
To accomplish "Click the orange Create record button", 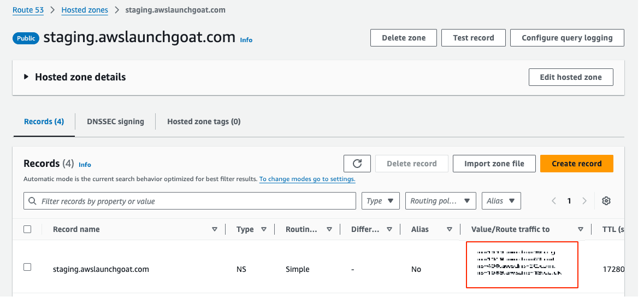I will [577, 164].
